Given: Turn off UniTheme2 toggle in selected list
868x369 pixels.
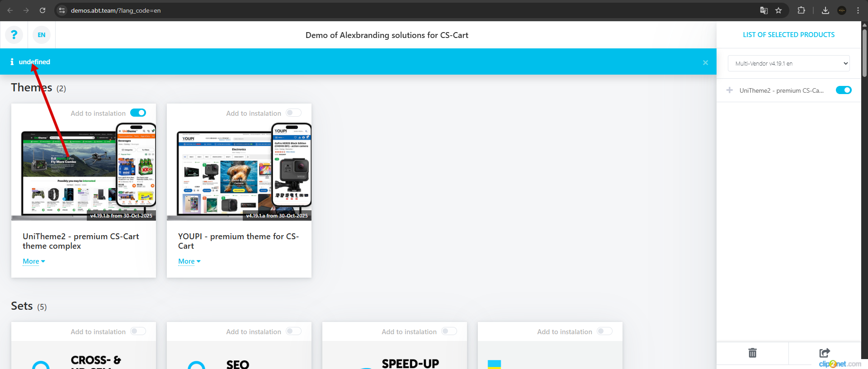Looking at the screenshot, I should click(x=843, y=90).
